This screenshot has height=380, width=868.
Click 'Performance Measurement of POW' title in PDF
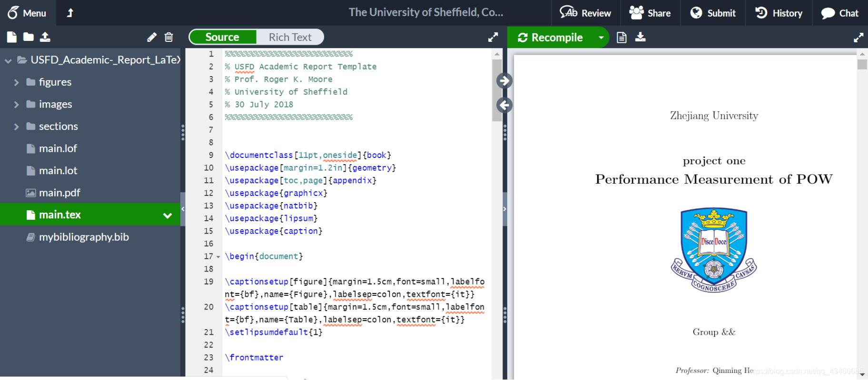click(x=714, y=179)
